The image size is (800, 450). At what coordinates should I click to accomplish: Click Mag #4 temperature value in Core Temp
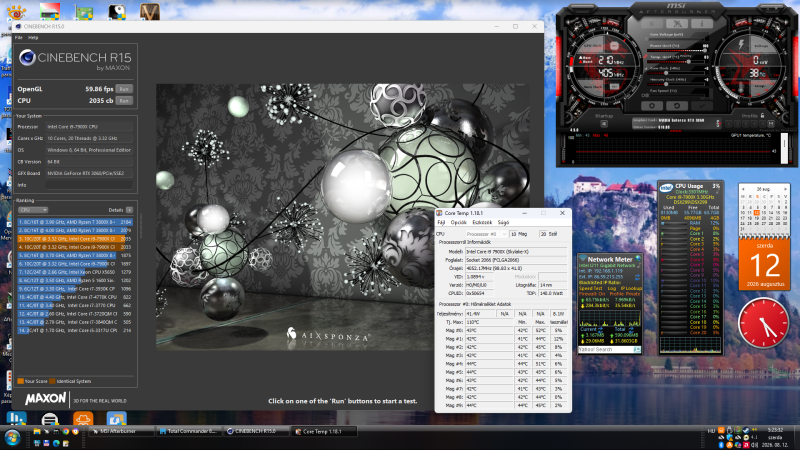point(489,364)
